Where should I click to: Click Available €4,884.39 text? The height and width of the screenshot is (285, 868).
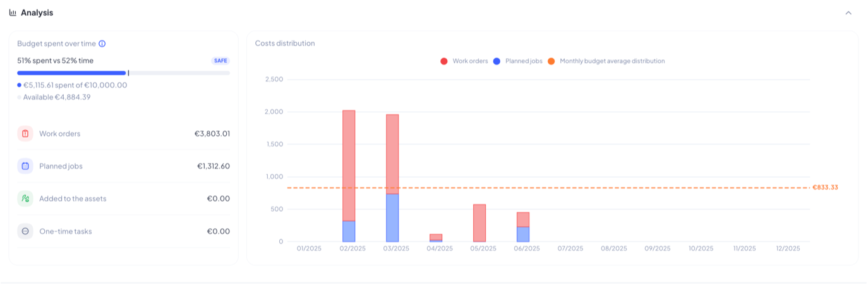coord(57,97)
